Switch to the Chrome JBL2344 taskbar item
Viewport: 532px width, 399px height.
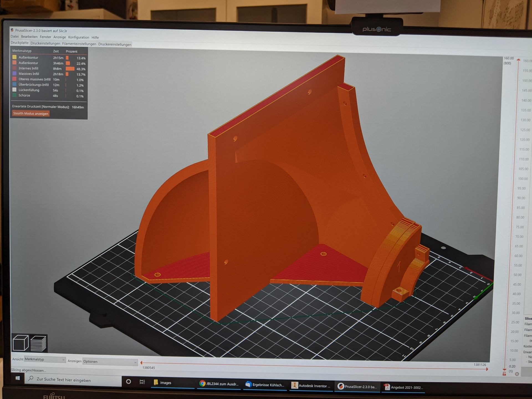coord(219,384)
